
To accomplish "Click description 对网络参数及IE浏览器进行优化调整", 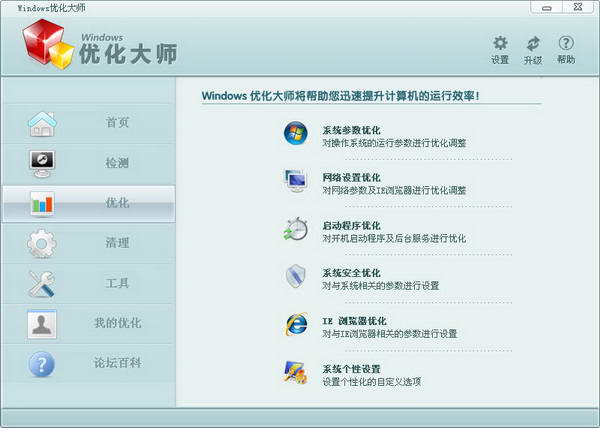I will click(394, 190).
